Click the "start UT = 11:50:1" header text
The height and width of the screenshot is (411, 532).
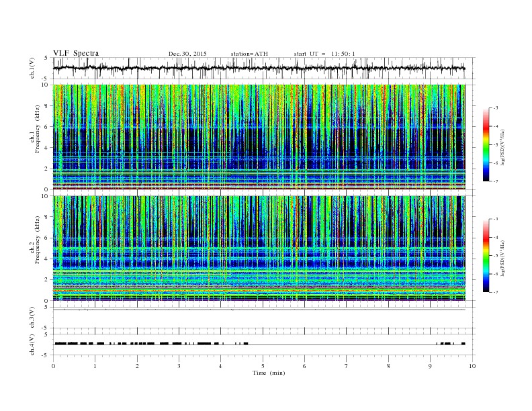pyautogui.click(x=324, y=54)
